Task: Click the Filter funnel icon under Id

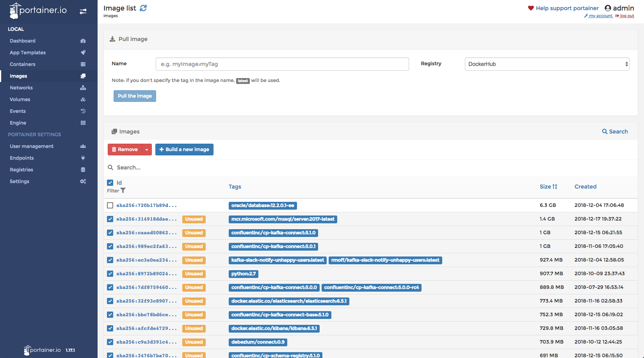Action: click(123, 191)
